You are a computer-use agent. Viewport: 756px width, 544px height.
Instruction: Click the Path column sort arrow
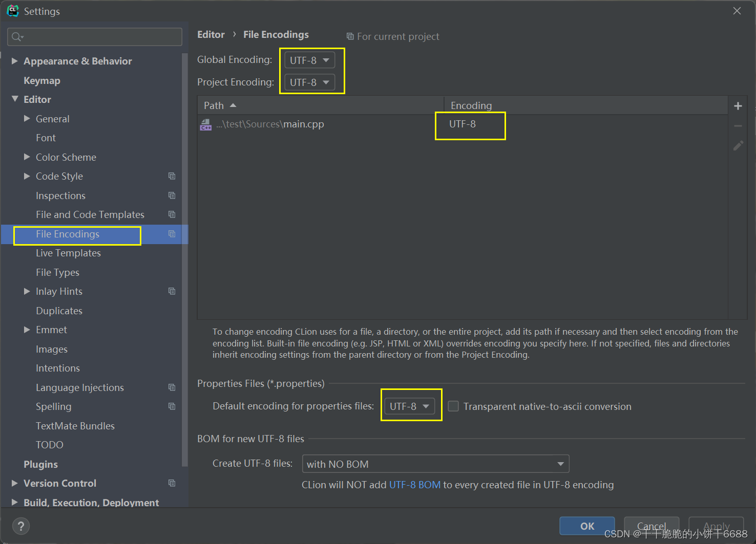[233, 105]
